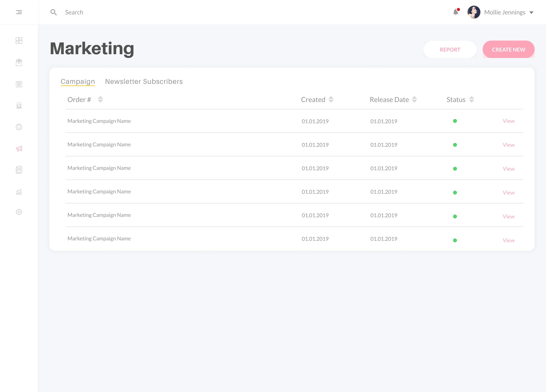The image size is (546, 392).
Task: Open the documents pages icon in sidebar
Action: pos(19,170)
